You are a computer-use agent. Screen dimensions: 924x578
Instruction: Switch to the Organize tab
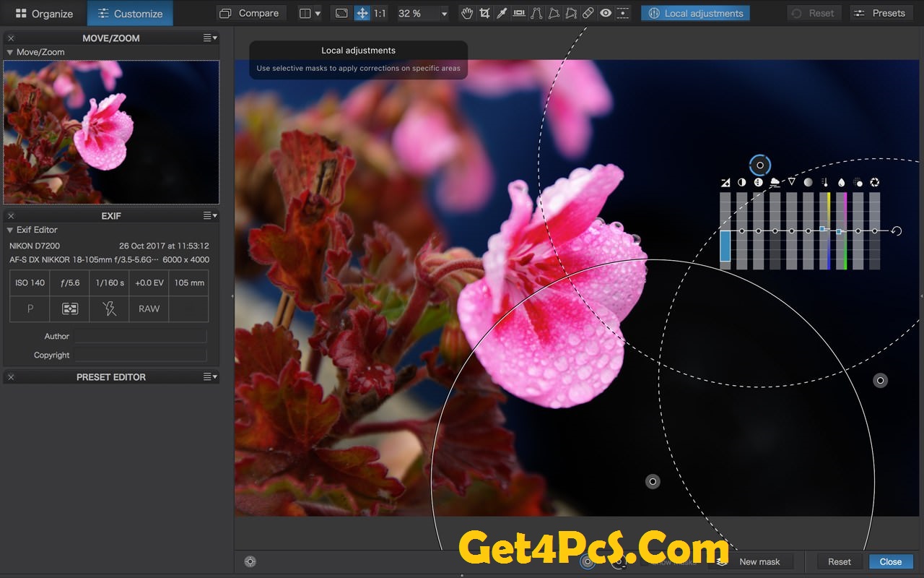coord(44,13)
